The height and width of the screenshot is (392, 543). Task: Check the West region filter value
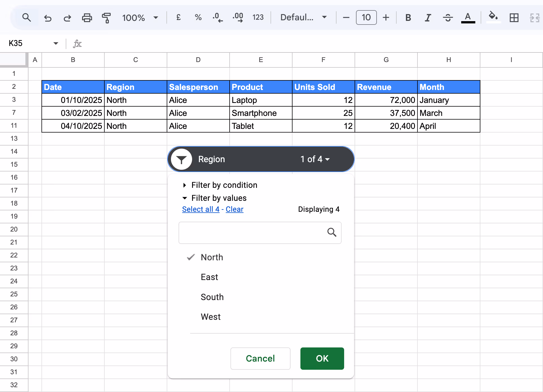(211, 316)
